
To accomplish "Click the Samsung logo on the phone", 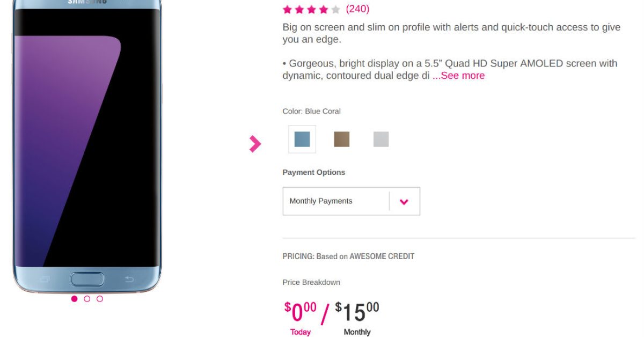I will click(x=86, y=2).
